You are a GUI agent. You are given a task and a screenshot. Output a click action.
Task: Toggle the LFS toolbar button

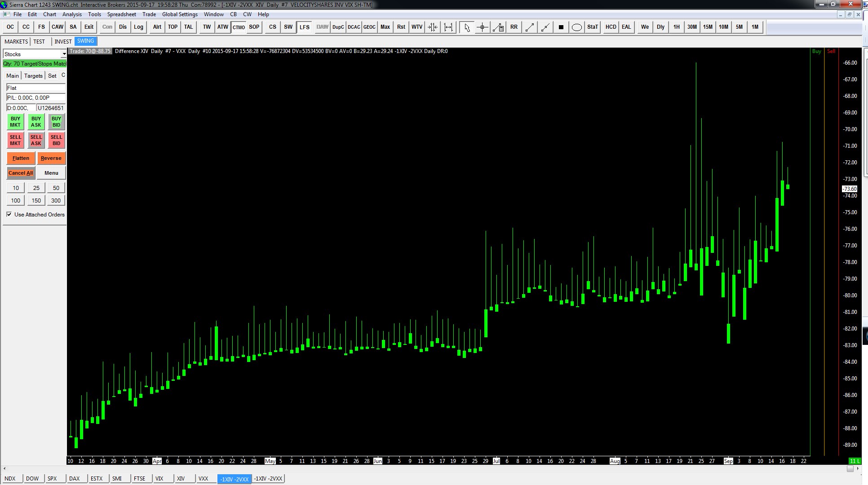tap(304, 27)
